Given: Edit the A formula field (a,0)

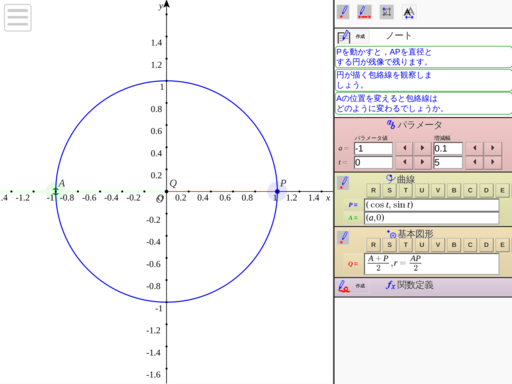Looking at the screenshot, I should [431, 218].
